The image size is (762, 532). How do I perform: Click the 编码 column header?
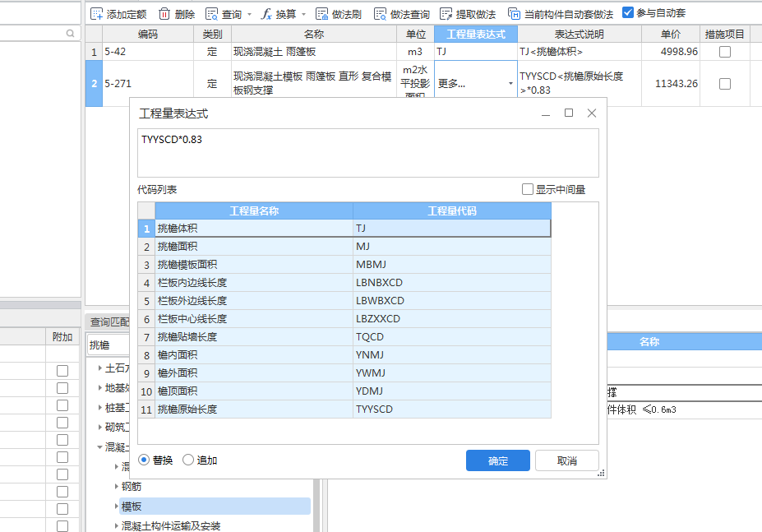tap(148, 34)
